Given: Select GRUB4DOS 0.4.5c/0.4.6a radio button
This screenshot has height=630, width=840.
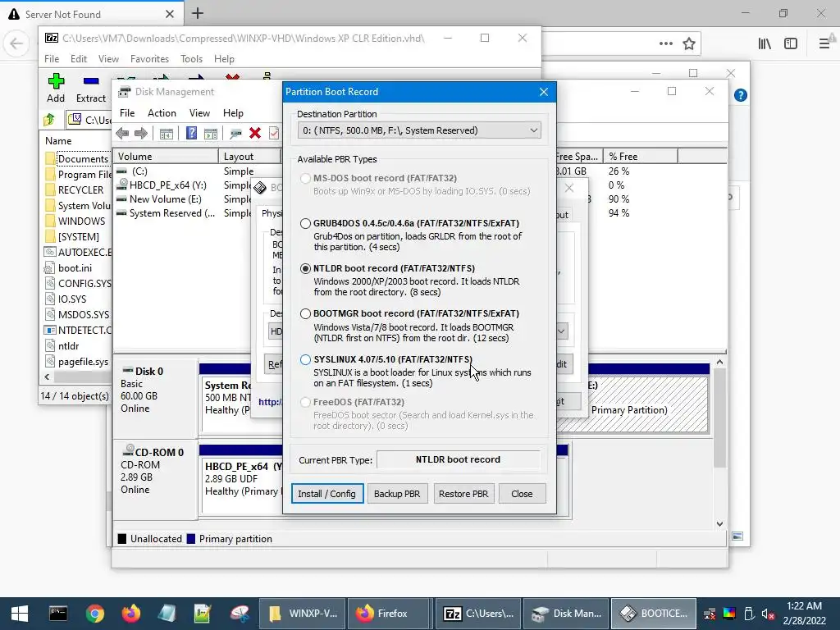Looking at the screenshot, I should 305,223.
